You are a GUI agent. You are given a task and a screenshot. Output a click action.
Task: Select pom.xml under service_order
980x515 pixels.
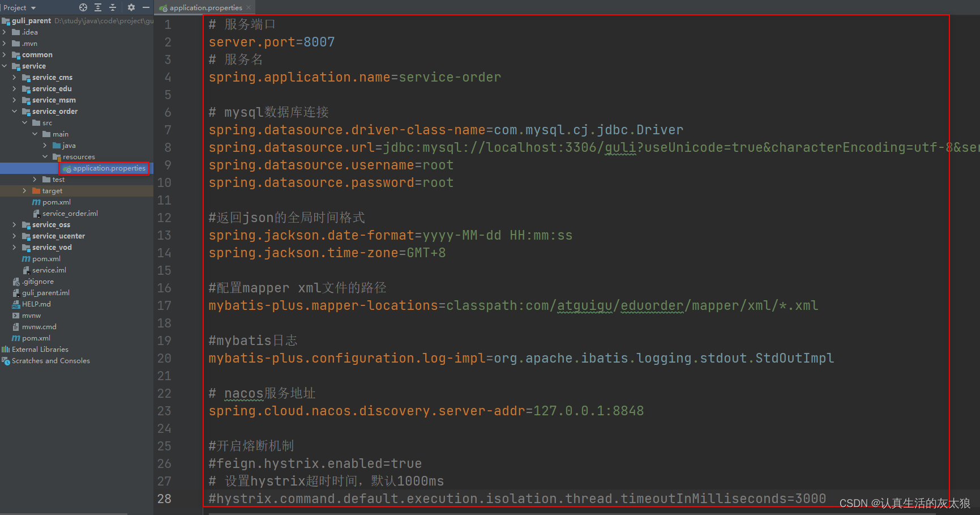[57, 202]
